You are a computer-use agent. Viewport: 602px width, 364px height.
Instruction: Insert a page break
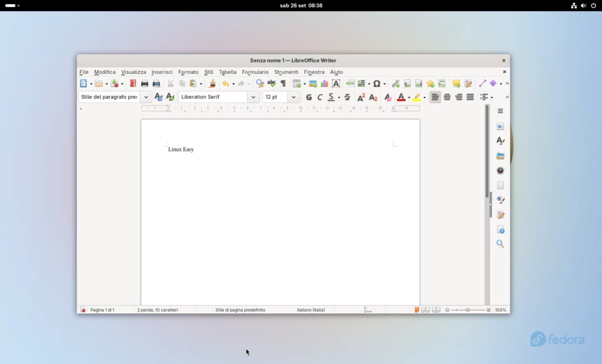coord(350,83)
